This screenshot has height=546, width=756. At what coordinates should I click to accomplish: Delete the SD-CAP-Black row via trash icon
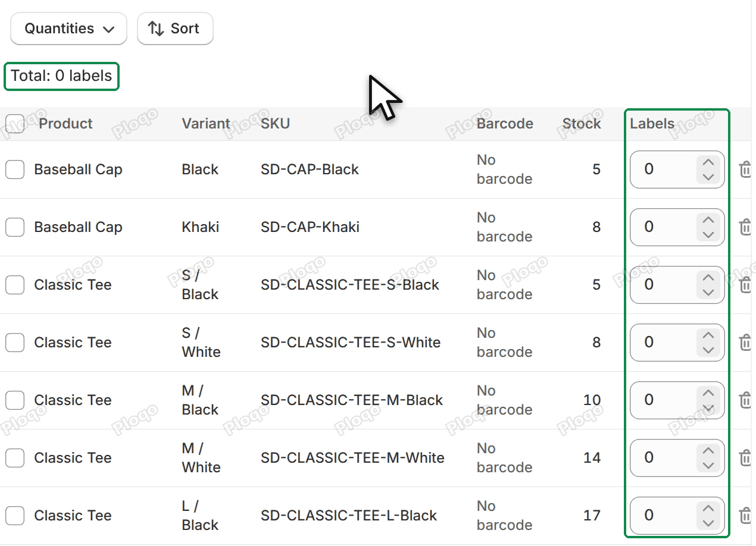pyautogui.click(x=745, y=170)
